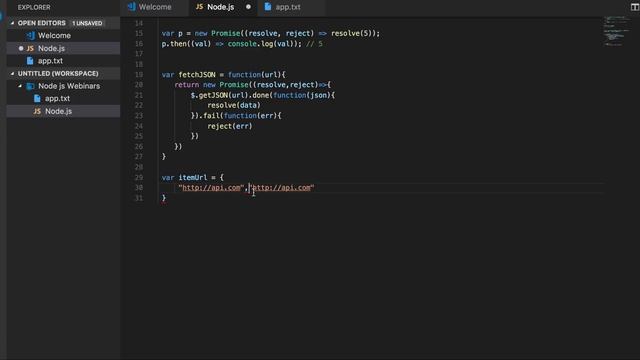Click p.then on line 16

coord(174,44)
